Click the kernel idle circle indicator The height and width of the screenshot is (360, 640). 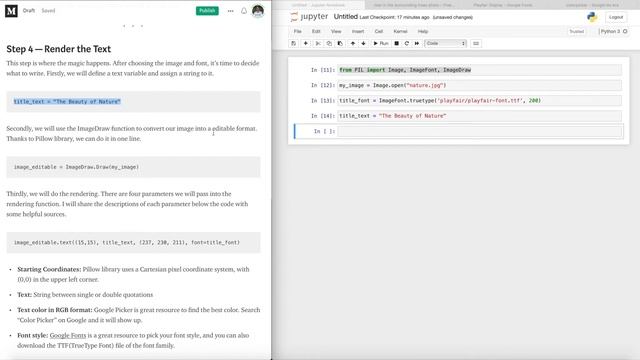625,31
